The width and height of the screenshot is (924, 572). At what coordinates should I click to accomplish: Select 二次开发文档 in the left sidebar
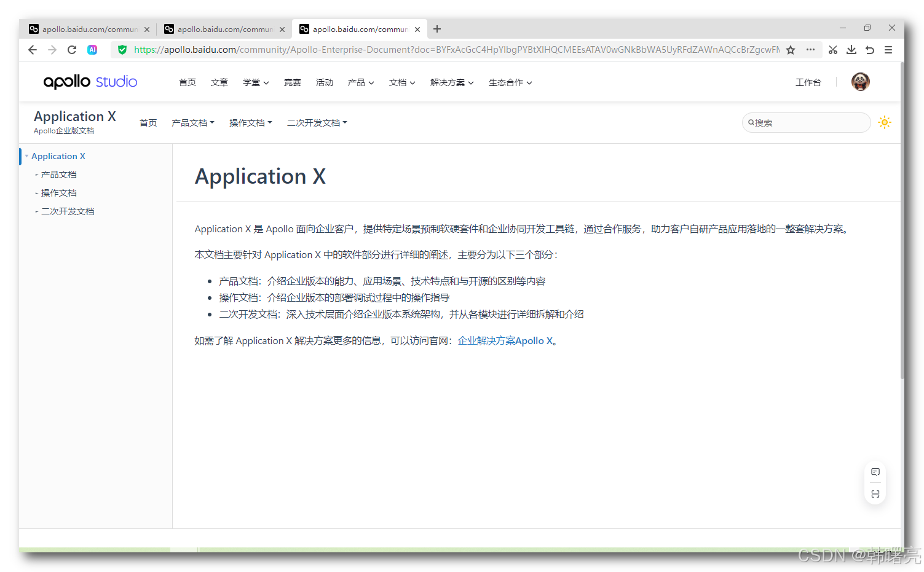click(x=68, y=211)
